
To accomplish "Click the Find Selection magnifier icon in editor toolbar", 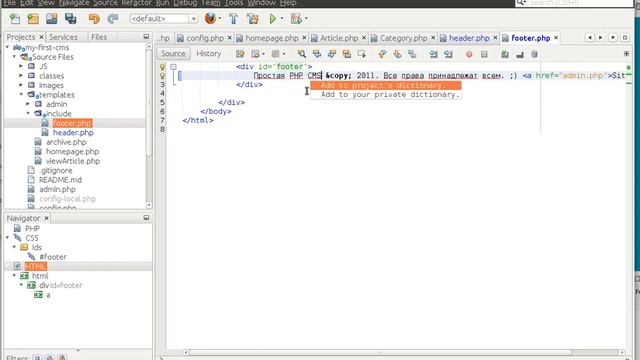I will pyautogui.click(x=302, y=54).
